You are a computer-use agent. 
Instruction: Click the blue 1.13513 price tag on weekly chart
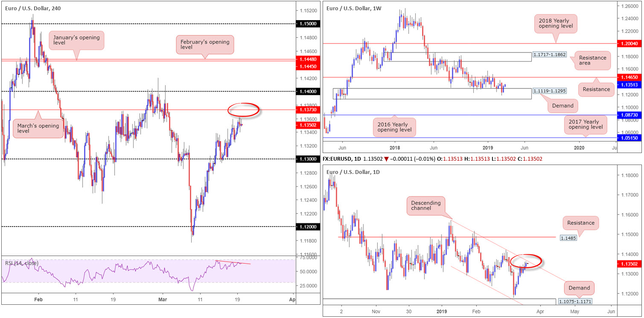coord(630,85)
